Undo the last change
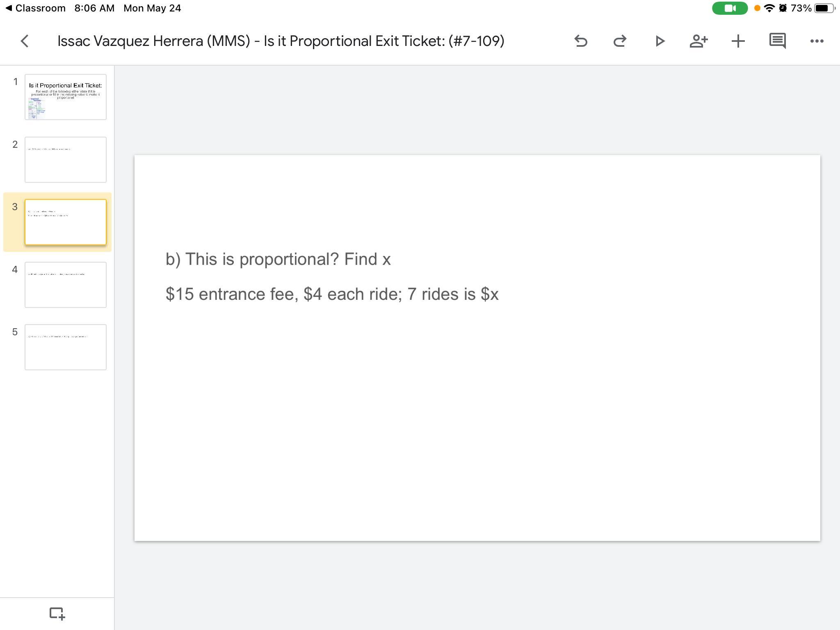Screen dimensions: 840x630 [581, 41]
